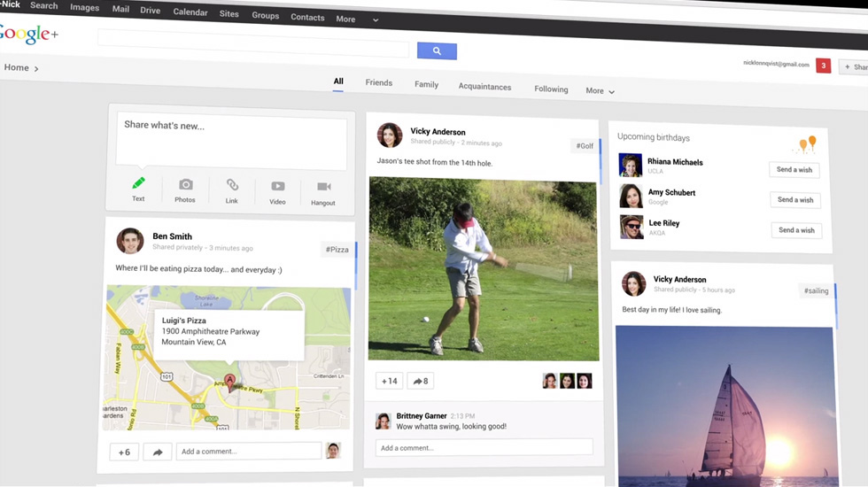The width and height of the screenshot is (868, 487).
Task: Share Ben Smith's pizza post arrow
Action: 158,452
